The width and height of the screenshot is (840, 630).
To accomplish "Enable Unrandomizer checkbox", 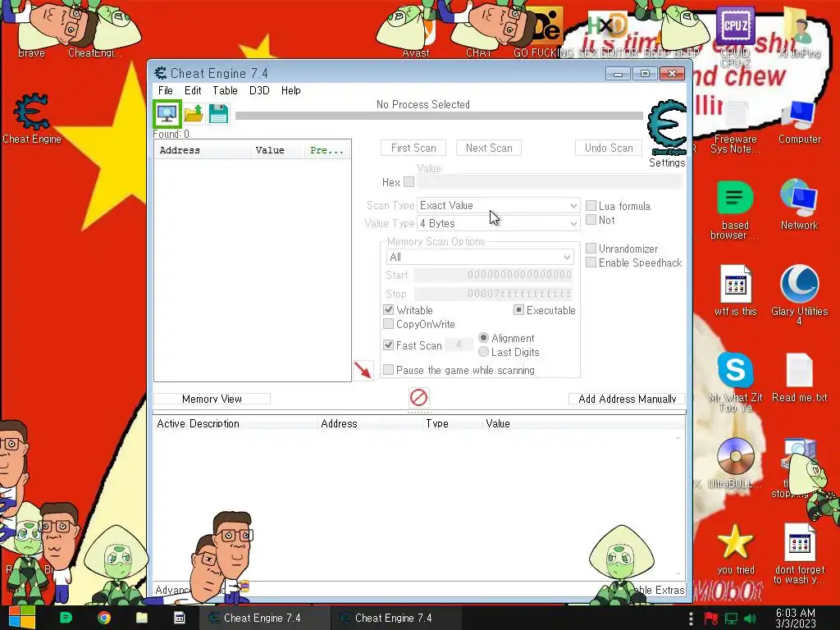I will pyautogui.click(x=591, y=248).
